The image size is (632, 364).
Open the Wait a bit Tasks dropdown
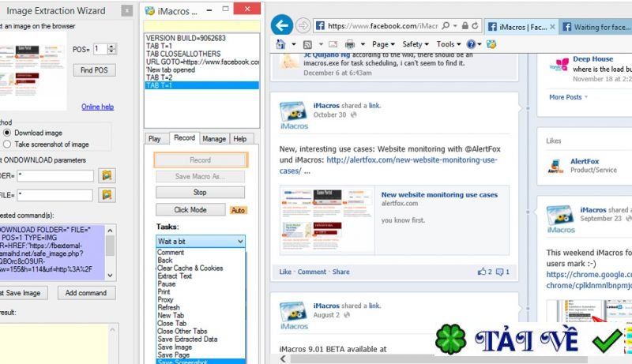pos(201,241)
